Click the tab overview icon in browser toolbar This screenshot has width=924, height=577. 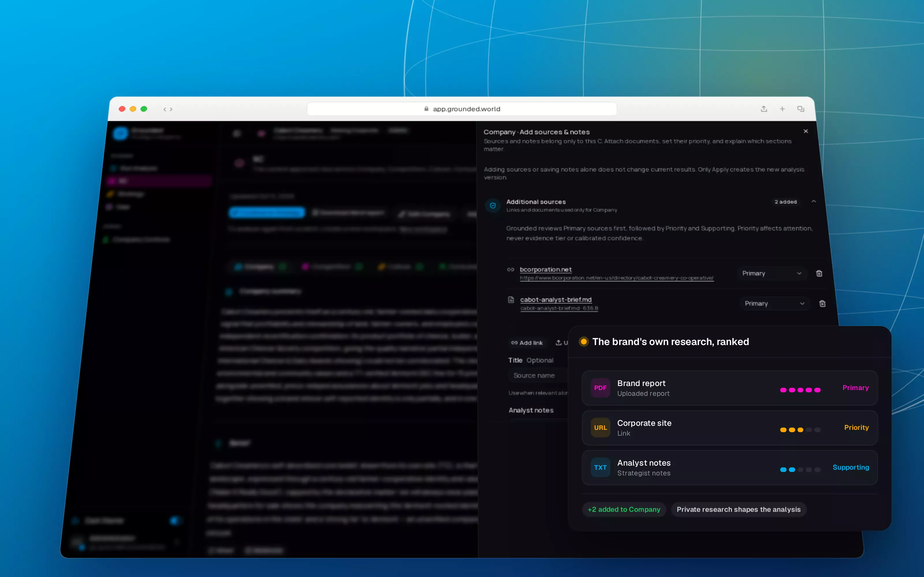click(x=801, y=109)
